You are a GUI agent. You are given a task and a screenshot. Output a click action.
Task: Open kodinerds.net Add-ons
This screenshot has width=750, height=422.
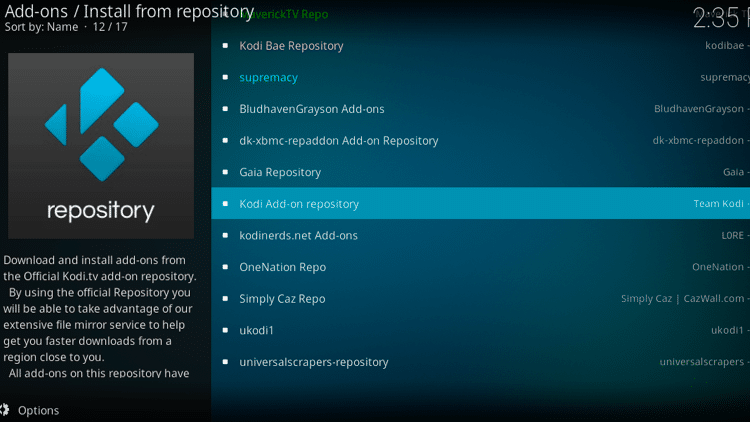click(x=481, y=235)
